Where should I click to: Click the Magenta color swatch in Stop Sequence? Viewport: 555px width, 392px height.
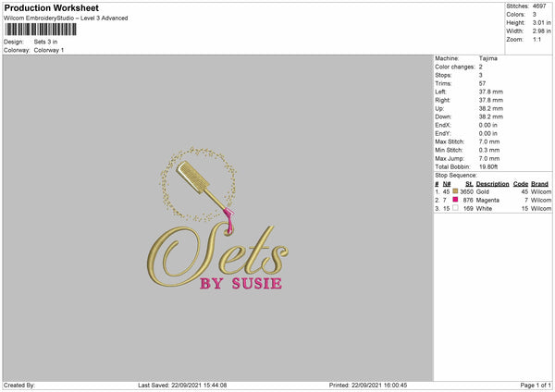click(455, 200)
